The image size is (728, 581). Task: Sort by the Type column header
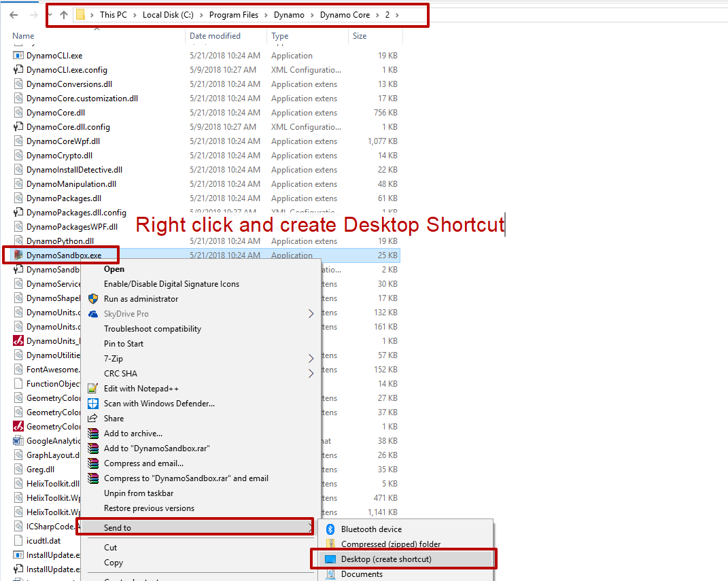pyautogui.click(x=280, y=36)
